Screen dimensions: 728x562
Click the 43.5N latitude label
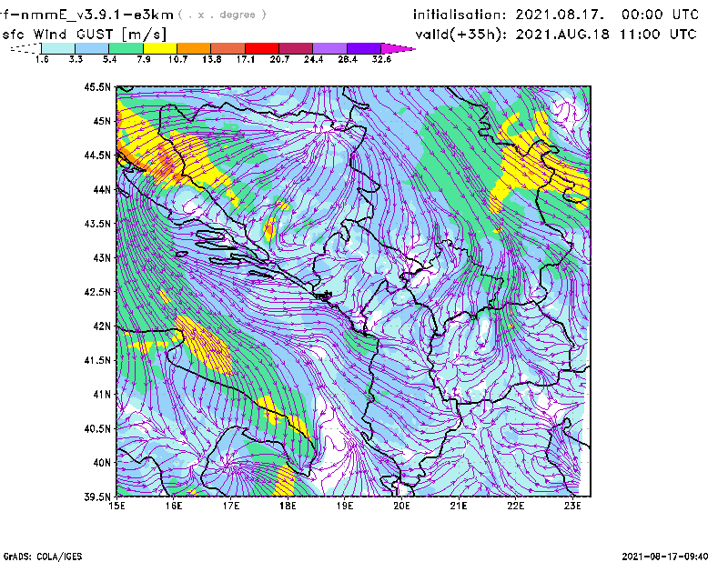click(x=97, y=223)
